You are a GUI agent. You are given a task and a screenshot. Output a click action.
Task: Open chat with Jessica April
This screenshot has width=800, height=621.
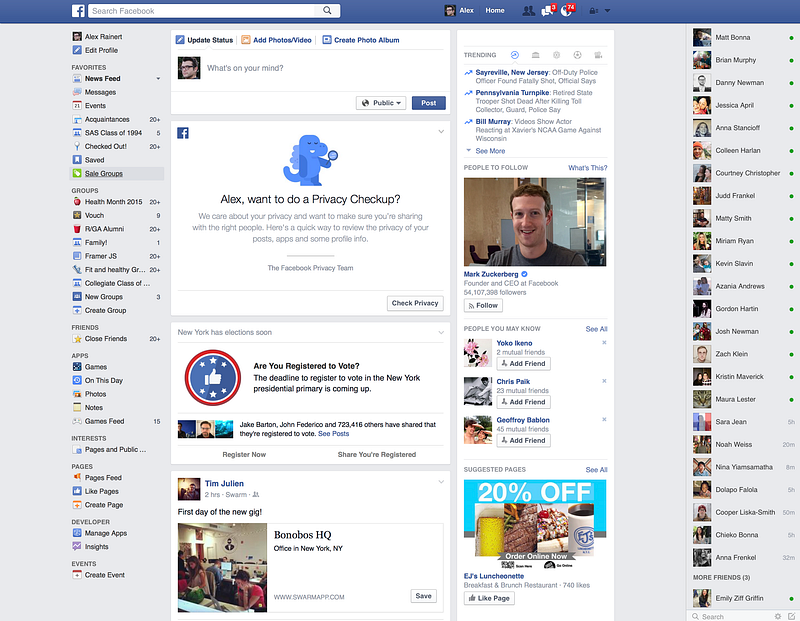[743, 105]
